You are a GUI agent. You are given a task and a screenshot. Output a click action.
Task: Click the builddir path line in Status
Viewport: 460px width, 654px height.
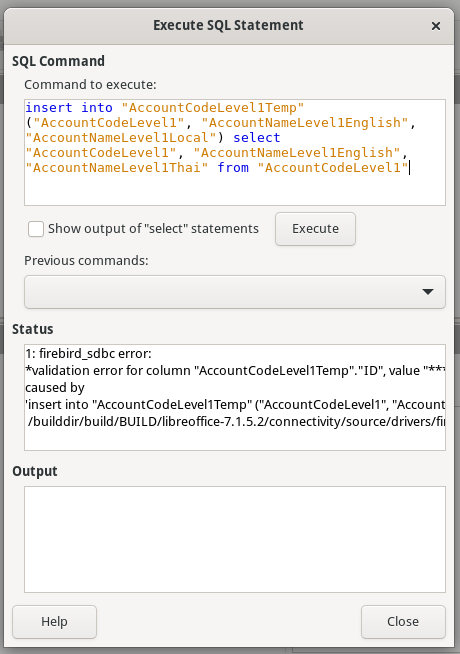[236, 422]
